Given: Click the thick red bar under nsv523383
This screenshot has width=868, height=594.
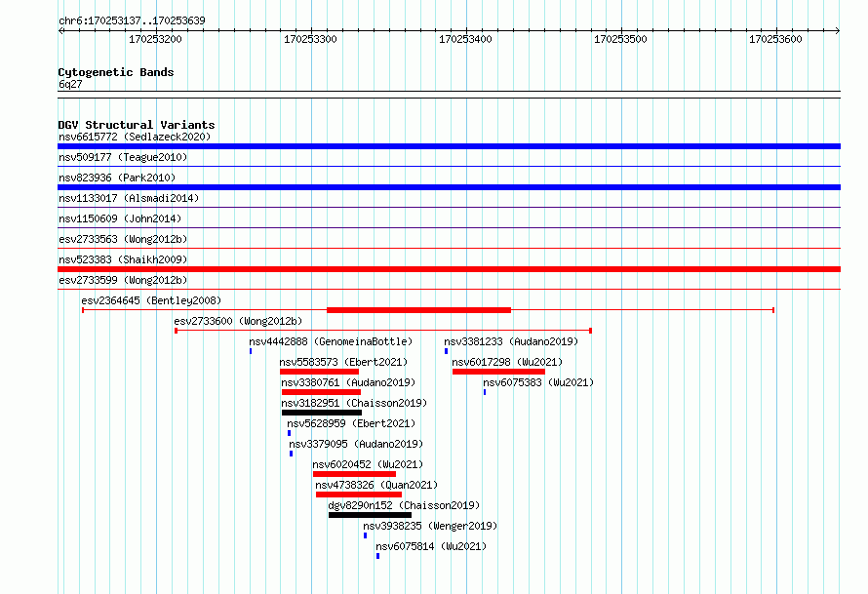Looking at the screenshot, I should (x=449, y=269).
